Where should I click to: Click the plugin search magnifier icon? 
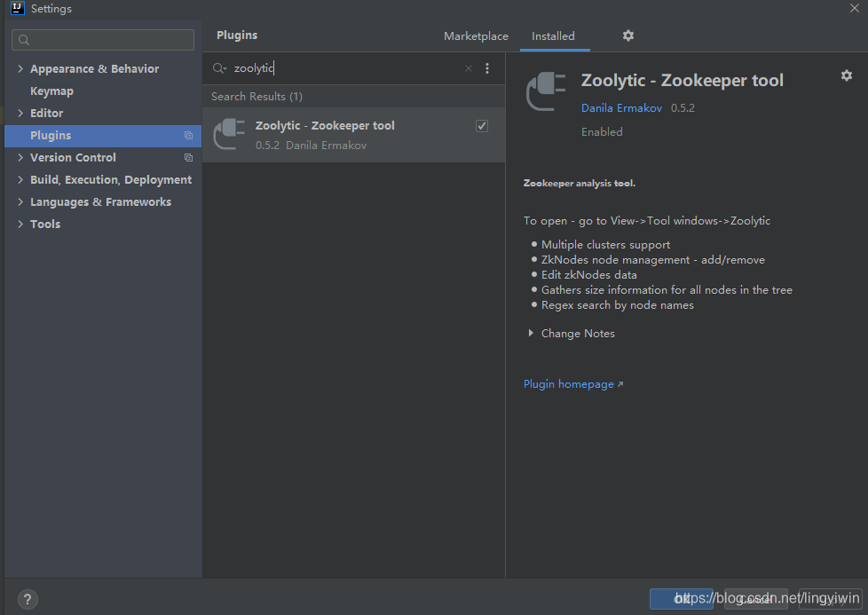pos(219,68)
